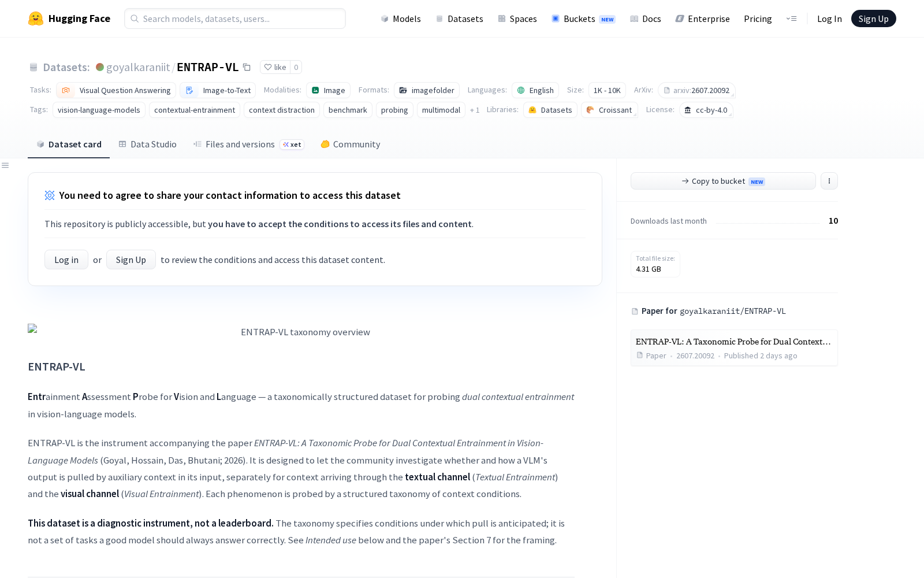The height and width of the screenshot is (578, 924).
Task: Click the Copy to bucket button
Action: click(x=723, y=181)
